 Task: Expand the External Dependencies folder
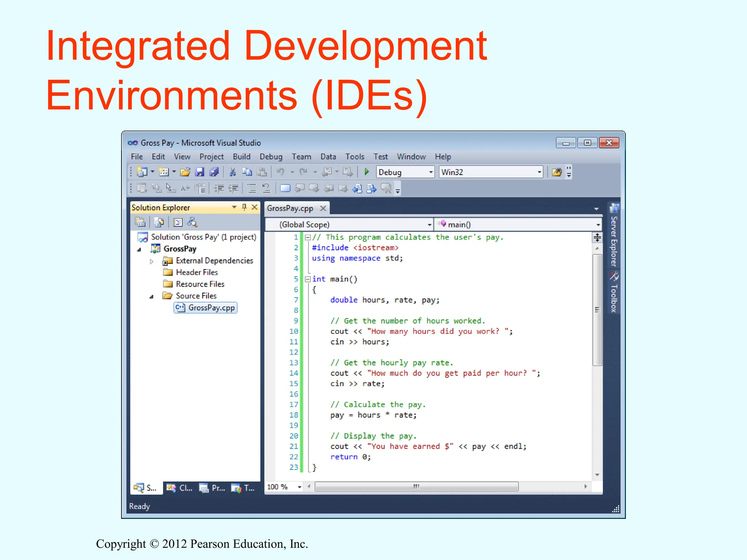(x=151, y=261)
